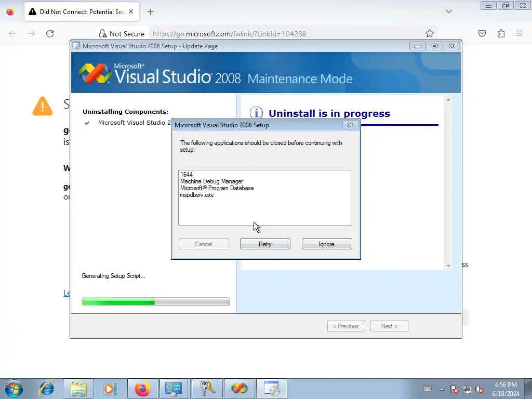Open the Windows Start menu
The width and height of the screenshot is (532, 399).
pos(14,389)
